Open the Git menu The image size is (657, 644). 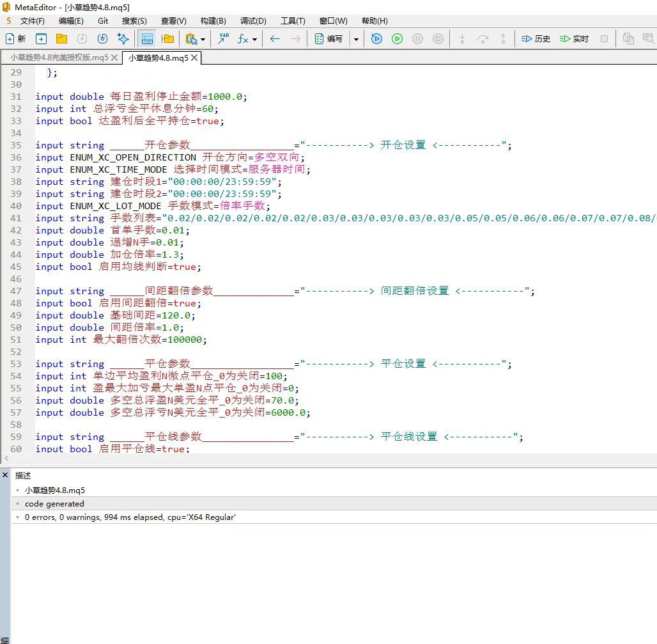coord(103,21)
